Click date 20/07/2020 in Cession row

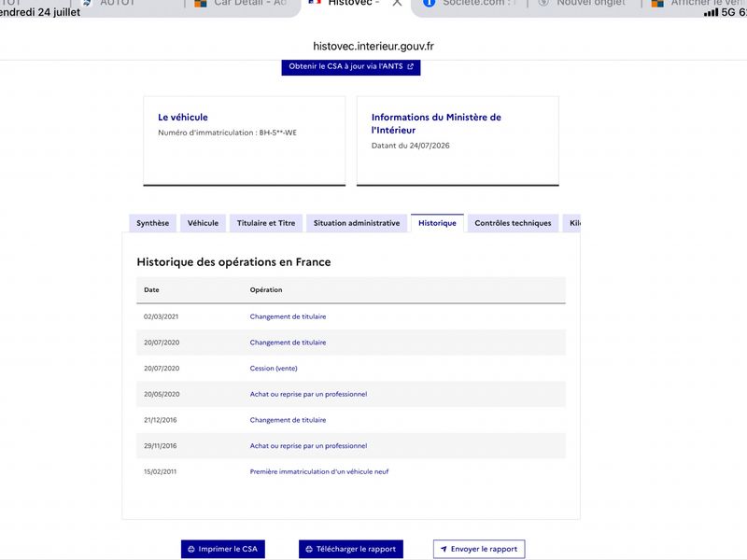[x=162, y=369]
